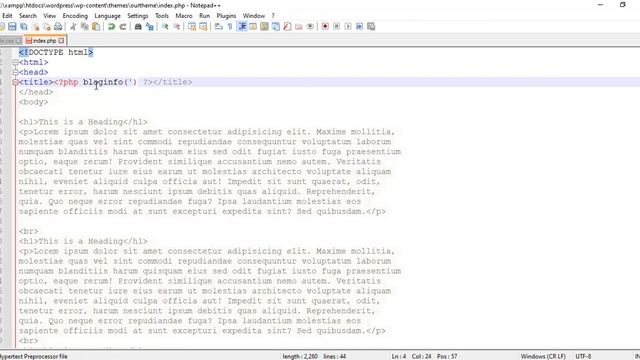Start macro recording with red dot
This screenshot has height=360, width=640.
pyautogui.click(x=325, y=27)
